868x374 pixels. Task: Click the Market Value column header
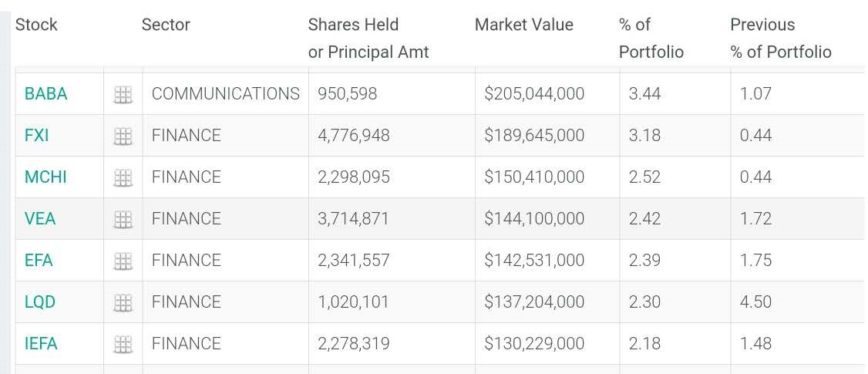(524, 25)
